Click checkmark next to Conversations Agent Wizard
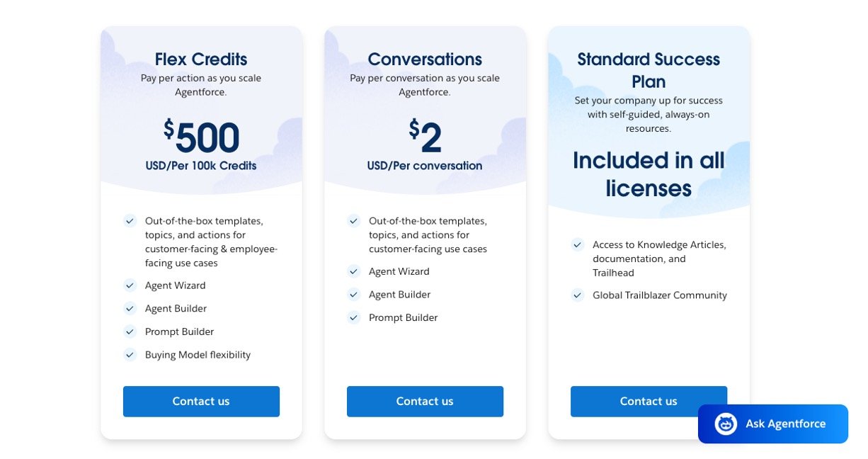This screenshot has width=868, height=459. coord(354,271)
